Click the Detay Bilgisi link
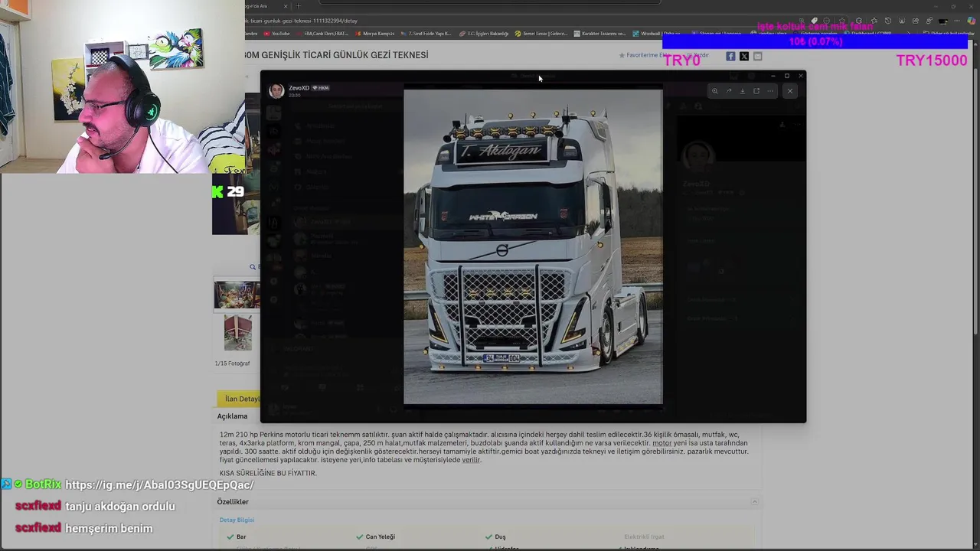Image resolution: width=980 pixels, height=551 pixels. (x=237, y=520)
